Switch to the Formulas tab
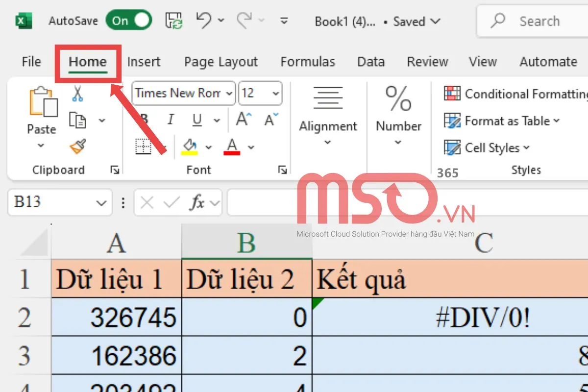This screenshot has width=588, height=392. tap(308, 62)
